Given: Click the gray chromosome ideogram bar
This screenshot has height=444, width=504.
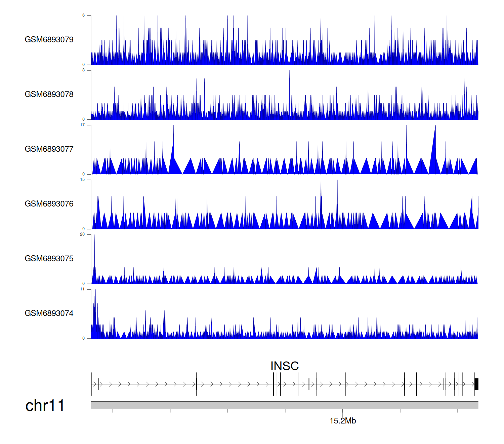Looking at the screenshot, I should 284,405.
